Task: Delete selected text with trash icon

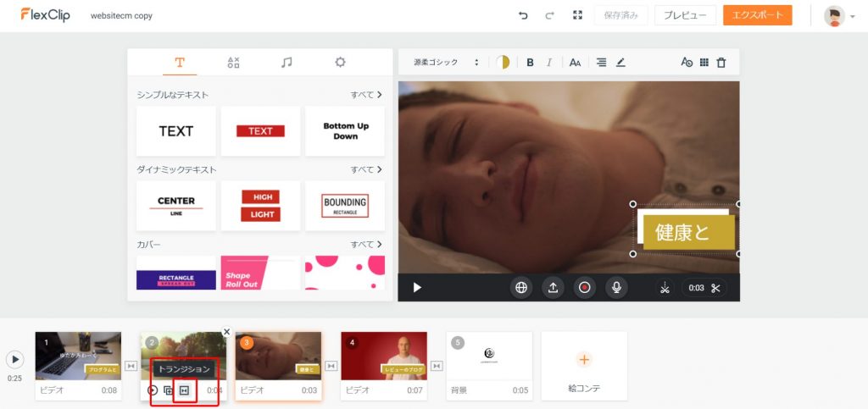Action: tap(721, 62)
